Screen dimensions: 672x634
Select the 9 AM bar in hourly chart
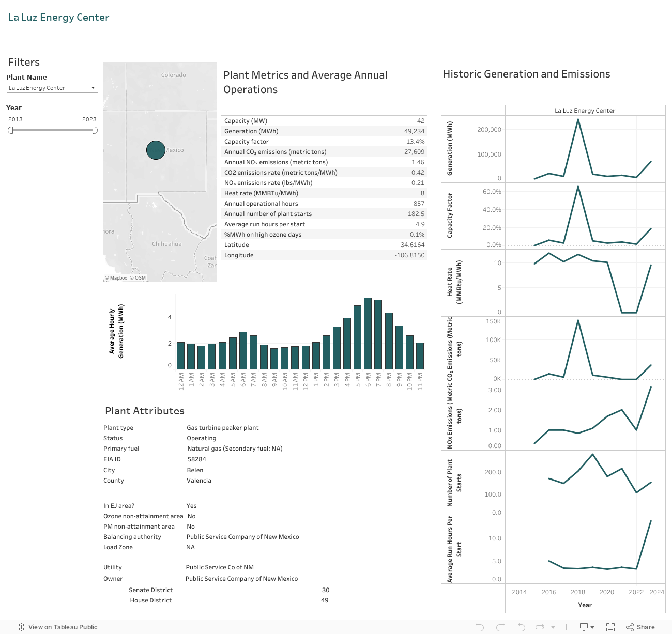tap(274, 359)
